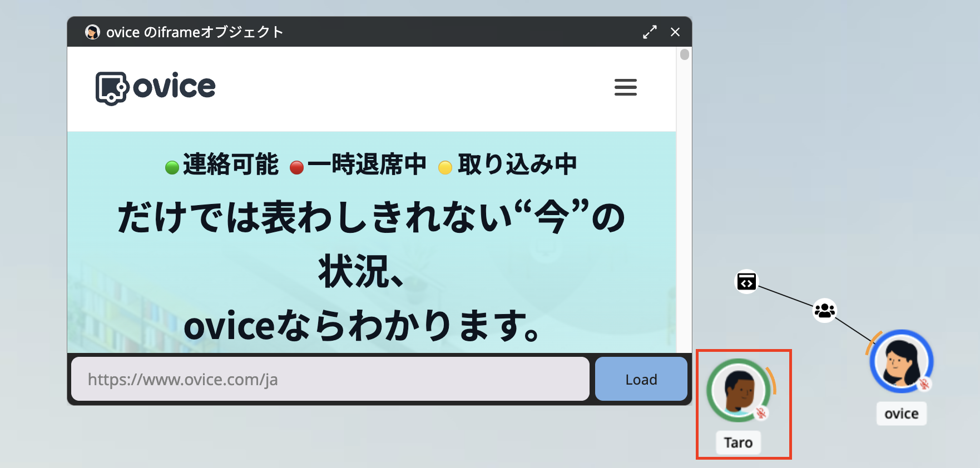The image size is (980, 468).
Task: Close the ovice iframe object window
Action: (x=675, y=32)
